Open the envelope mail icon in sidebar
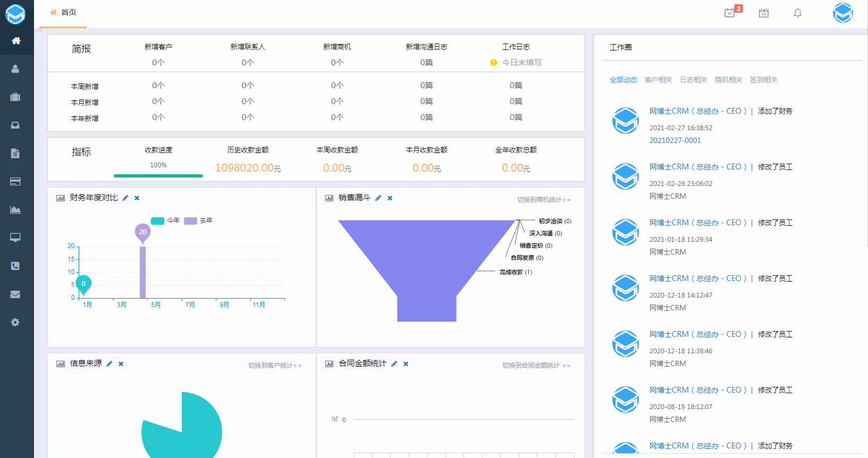The width and height of the screenshot is (868, 458). [x=15, y=294]
